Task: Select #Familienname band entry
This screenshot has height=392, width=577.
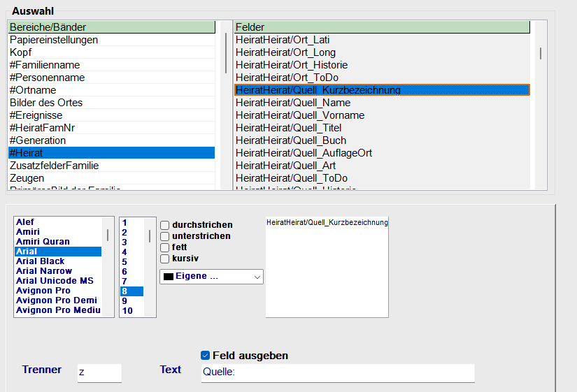Action: (45, 65)
